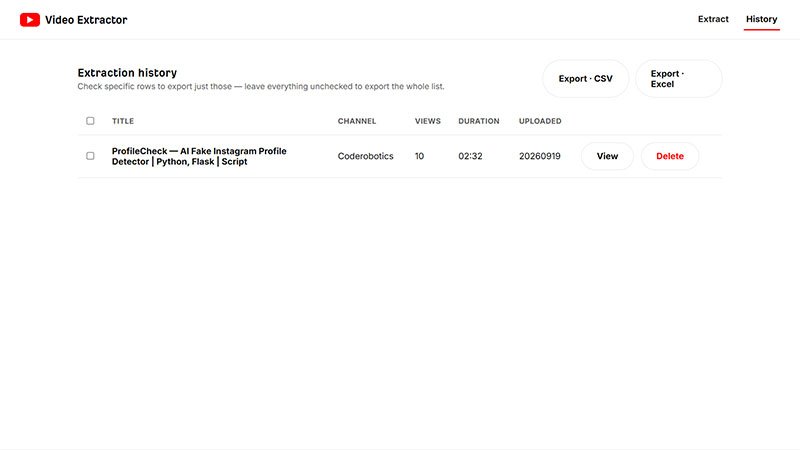Switch to the History tab

click(x=761, y=19)
